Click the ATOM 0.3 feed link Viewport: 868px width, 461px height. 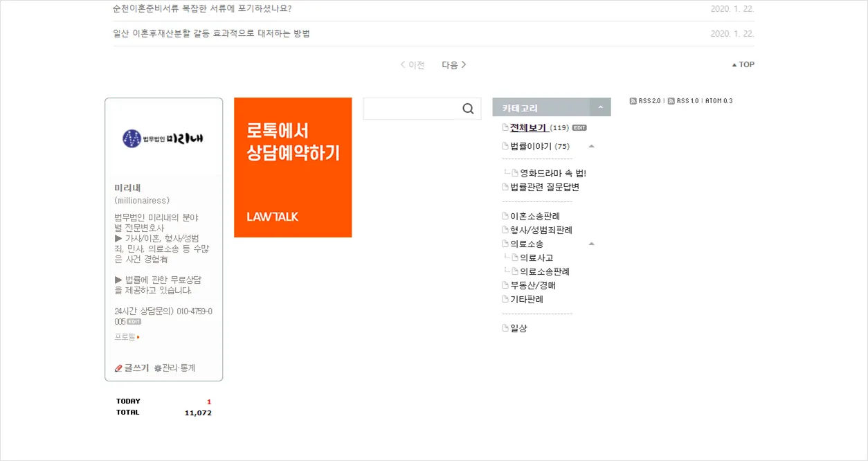pyautogui.click(x=719, y=101)
